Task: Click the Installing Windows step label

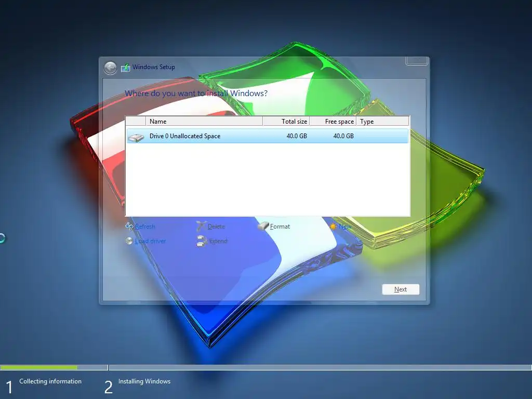Action: point(144,381)
